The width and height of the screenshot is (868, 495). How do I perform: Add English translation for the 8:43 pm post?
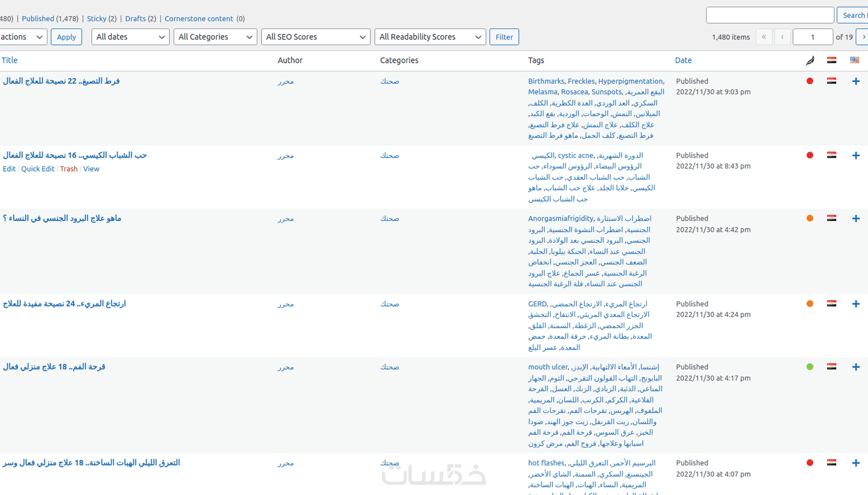coord(856,156)
